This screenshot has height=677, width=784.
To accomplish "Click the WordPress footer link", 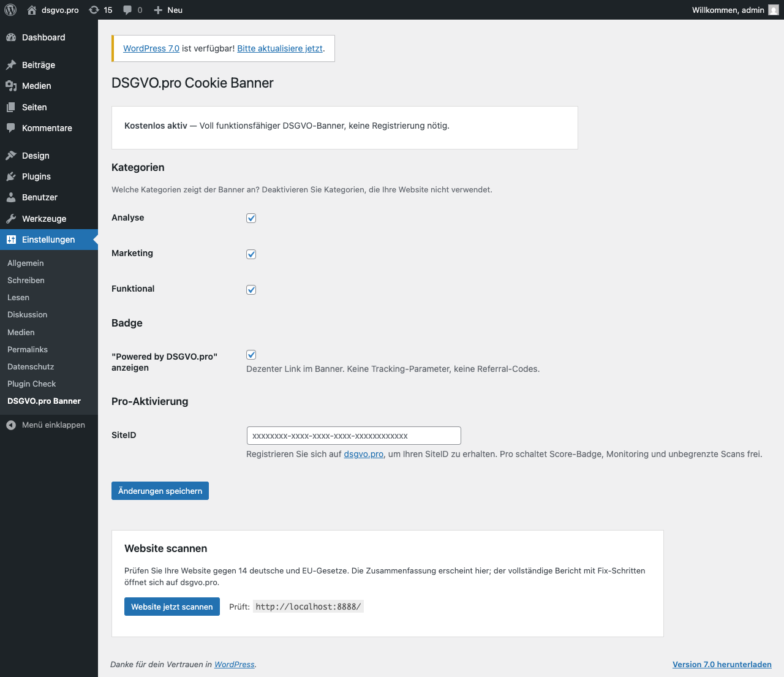I will click(235, 664).
